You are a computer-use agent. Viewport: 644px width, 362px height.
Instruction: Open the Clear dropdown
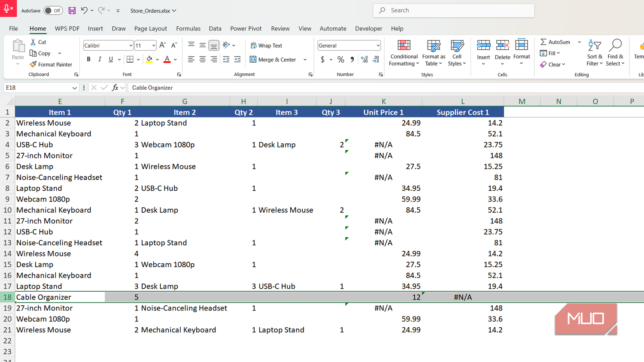pos(553,64)
